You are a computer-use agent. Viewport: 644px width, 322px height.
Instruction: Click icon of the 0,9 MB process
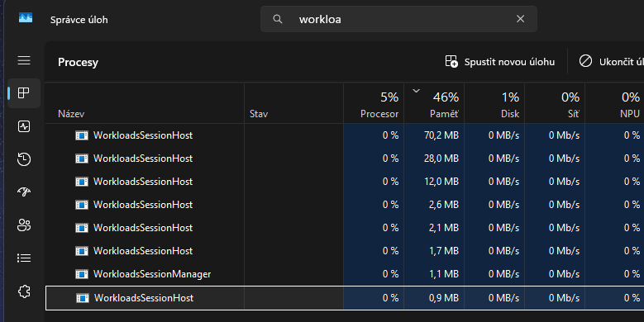tap(83, 298)
